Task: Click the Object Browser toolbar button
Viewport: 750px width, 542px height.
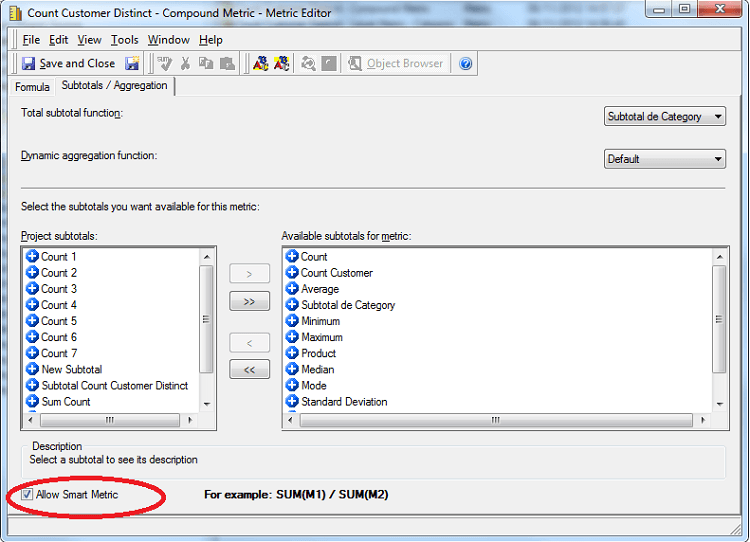Action: 395,63
